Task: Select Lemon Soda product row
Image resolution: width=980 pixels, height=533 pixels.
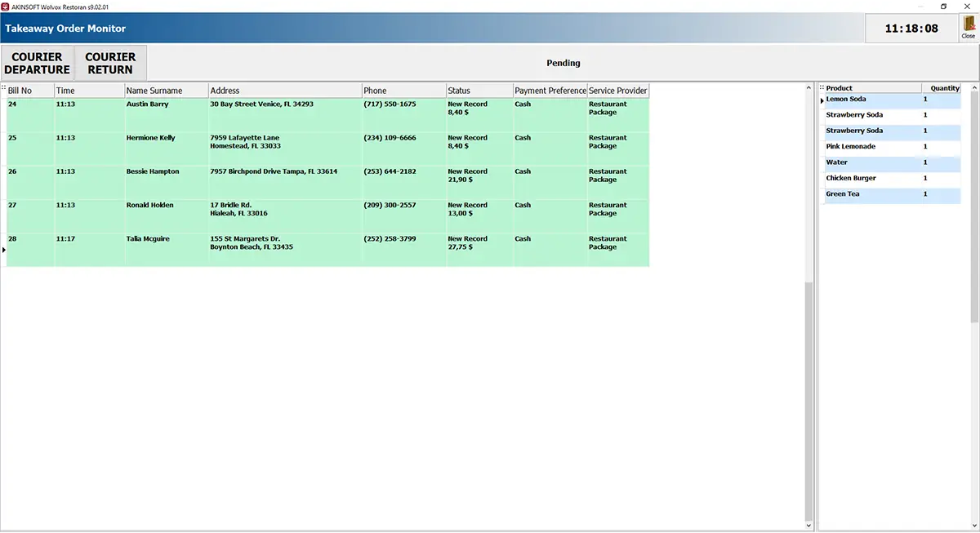Action: 893,100
